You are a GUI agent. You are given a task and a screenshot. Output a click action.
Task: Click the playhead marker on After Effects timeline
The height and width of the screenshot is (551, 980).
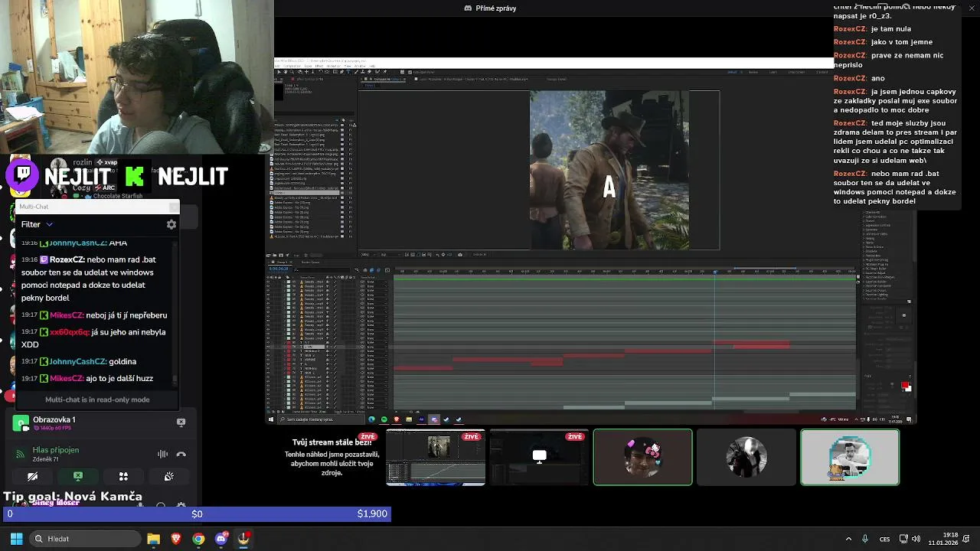(715, 272)
